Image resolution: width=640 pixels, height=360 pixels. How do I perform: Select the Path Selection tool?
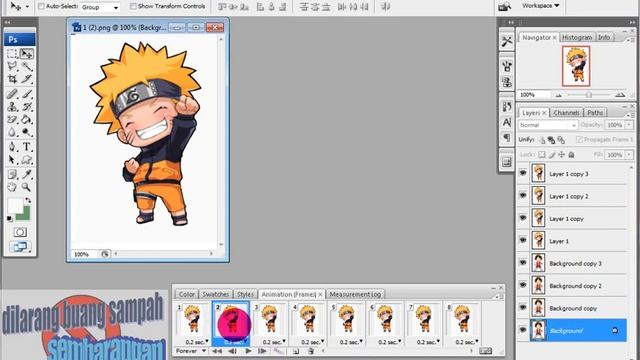click(12, 160)
